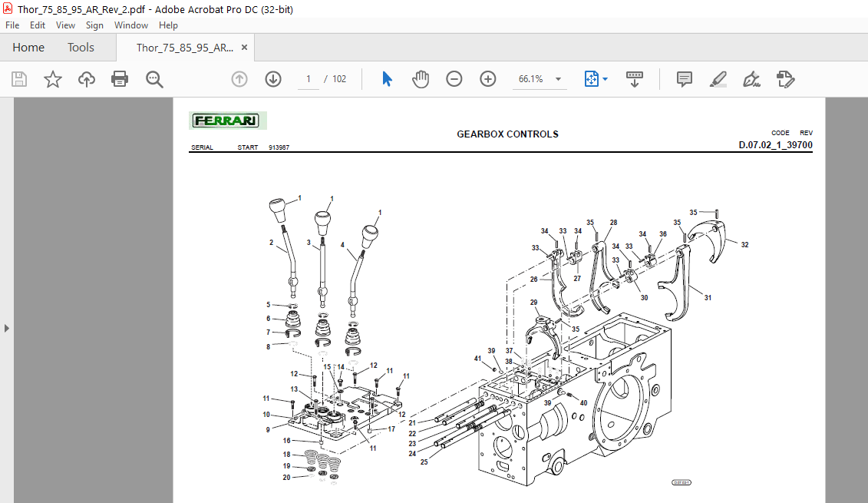Open the Sign menu

coord(94,25)
